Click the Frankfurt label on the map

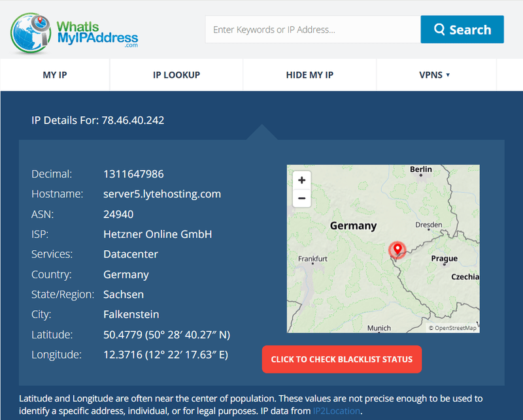tap(312, 259)
